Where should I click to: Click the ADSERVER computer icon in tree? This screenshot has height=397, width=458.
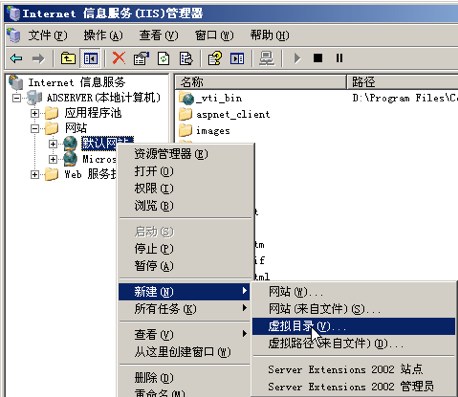point(34,98)
